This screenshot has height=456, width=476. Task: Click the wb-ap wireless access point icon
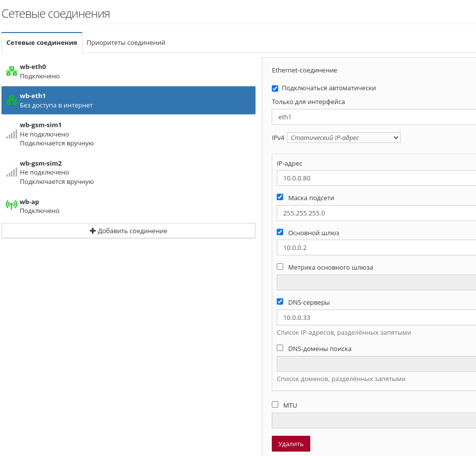[x=11, y=205]
